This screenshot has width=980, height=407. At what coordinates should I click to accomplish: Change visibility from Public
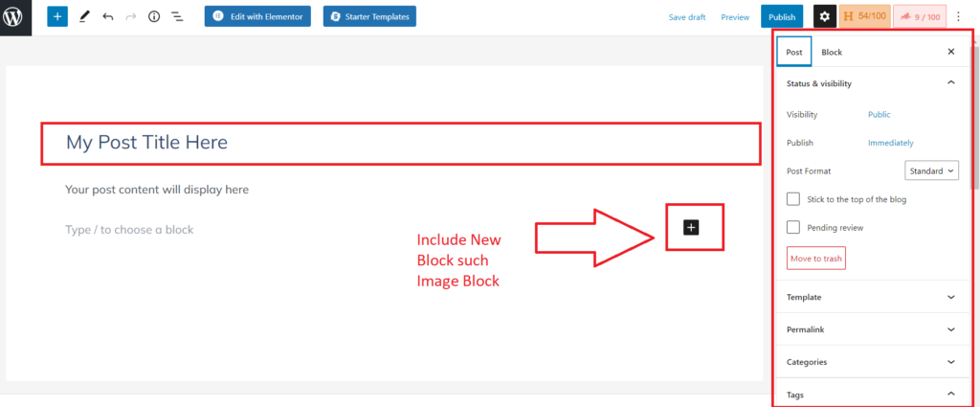point(879,114)
